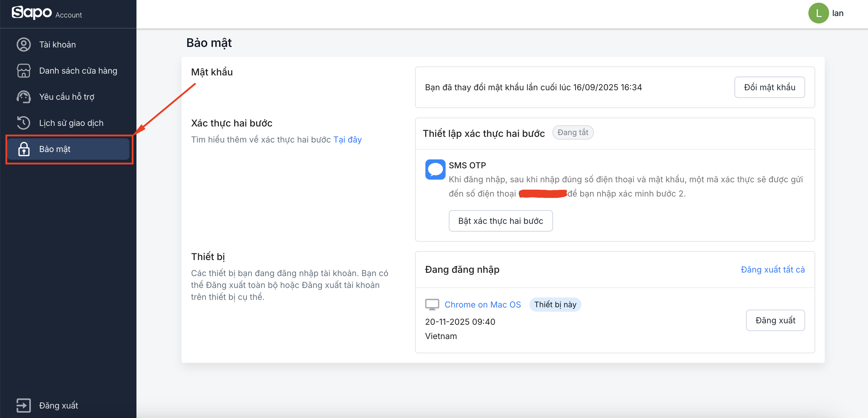Go to Yêu cầu hỗ trợ page
The image size is (868, 418).
(x=66, y=97)
